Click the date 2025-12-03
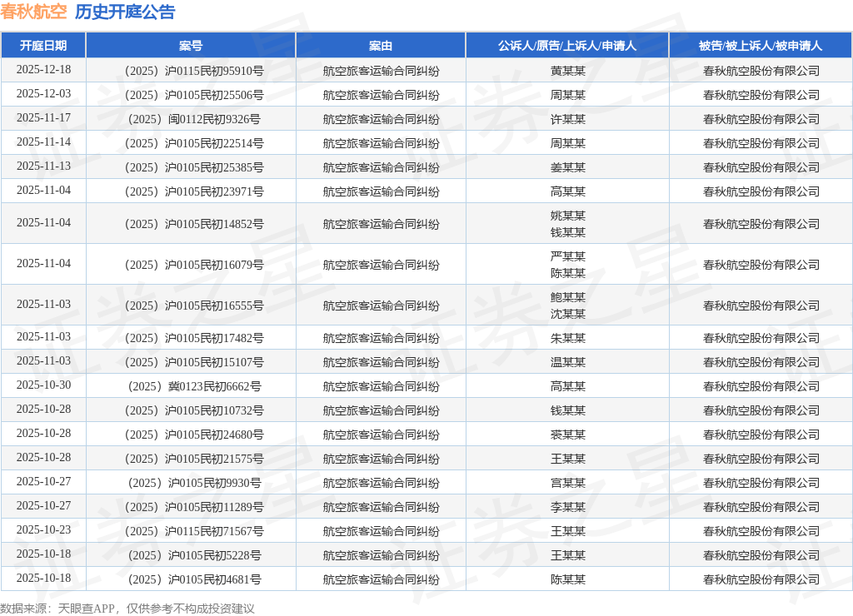The width and height of the screenshot is (853, 616). [x=43, y=93]
